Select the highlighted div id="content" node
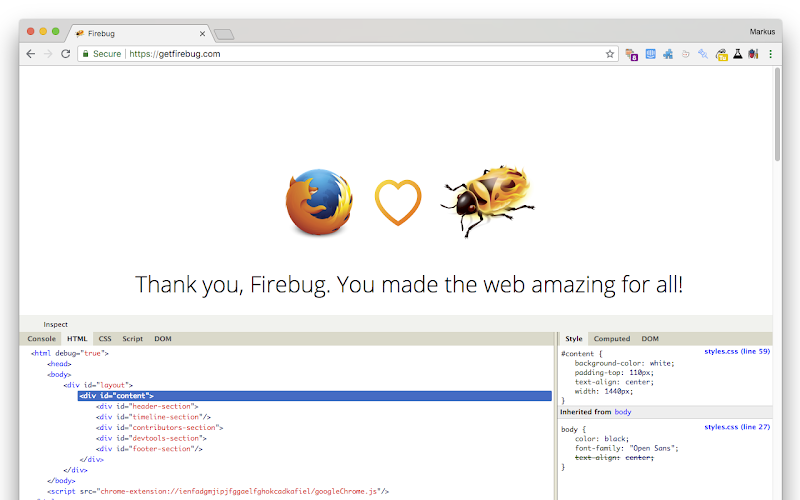800x500 pixels. coord(315,396)
